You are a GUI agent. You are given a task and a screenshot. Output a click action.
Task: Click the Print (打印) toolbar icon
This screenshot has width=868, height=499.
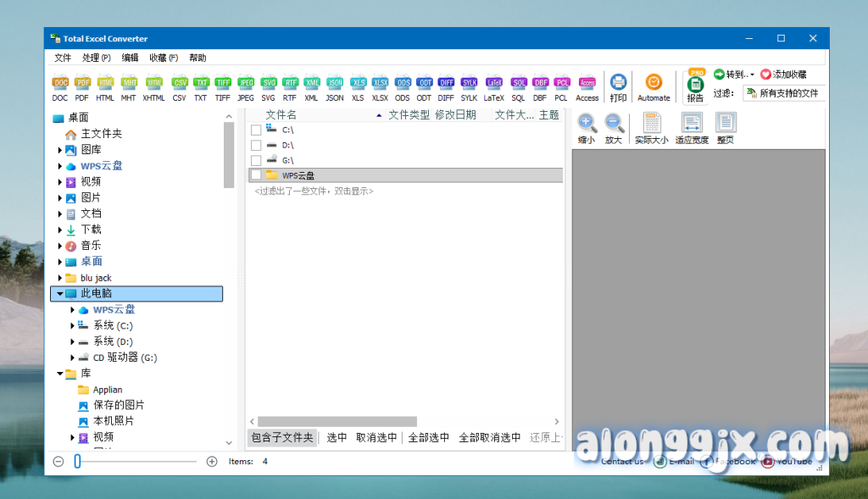coord(618,87)
